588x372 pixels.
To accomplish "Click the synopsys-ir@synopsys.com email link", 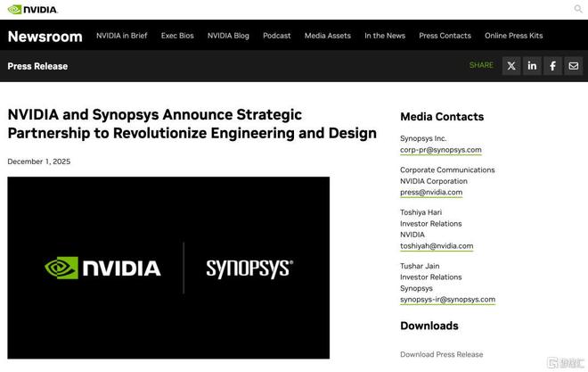I will click(447, 300).
